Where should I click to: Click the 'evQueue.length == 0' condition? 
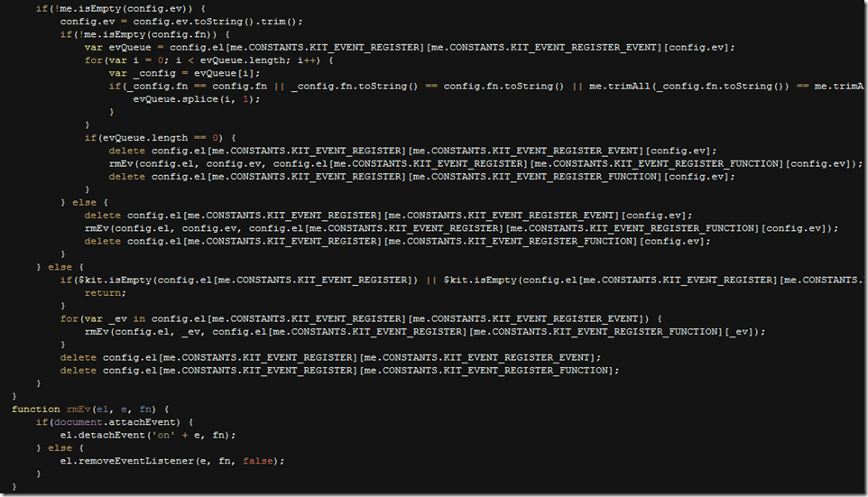tap(156, 137)
